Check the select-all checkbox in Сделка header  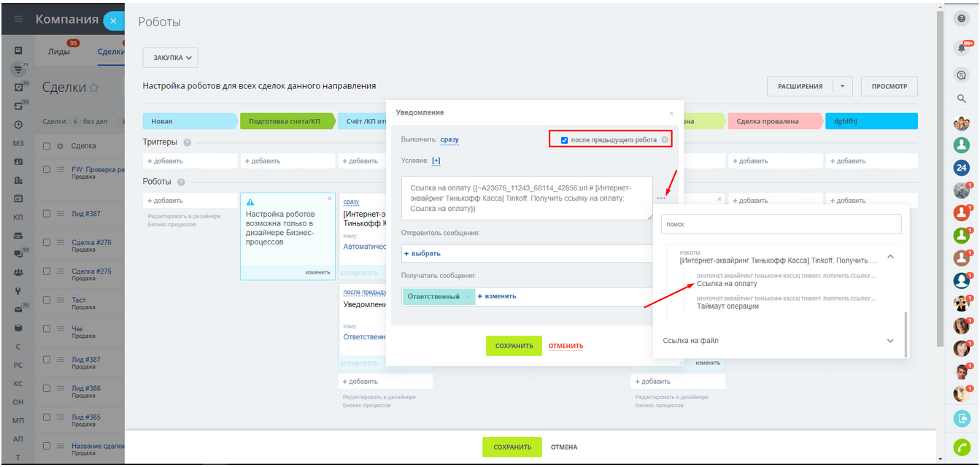47,146
